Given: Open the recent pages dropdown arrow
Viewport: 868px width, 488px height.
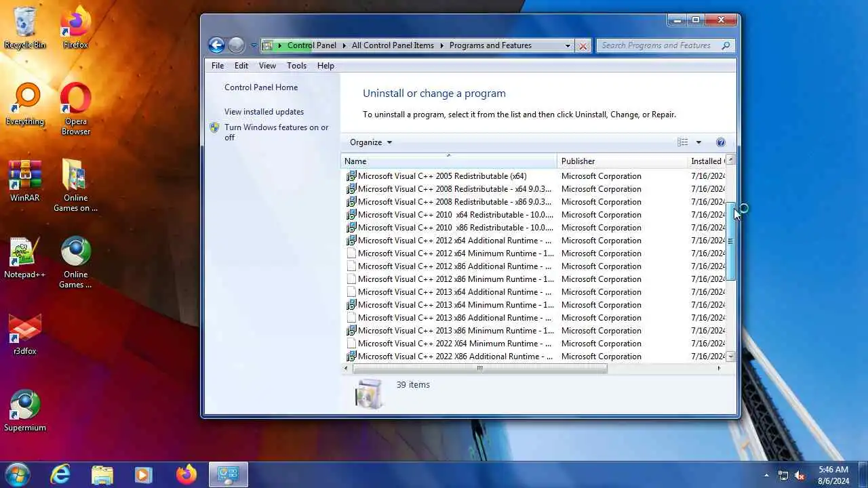Looking at the screenshot, I should (254, 45).
